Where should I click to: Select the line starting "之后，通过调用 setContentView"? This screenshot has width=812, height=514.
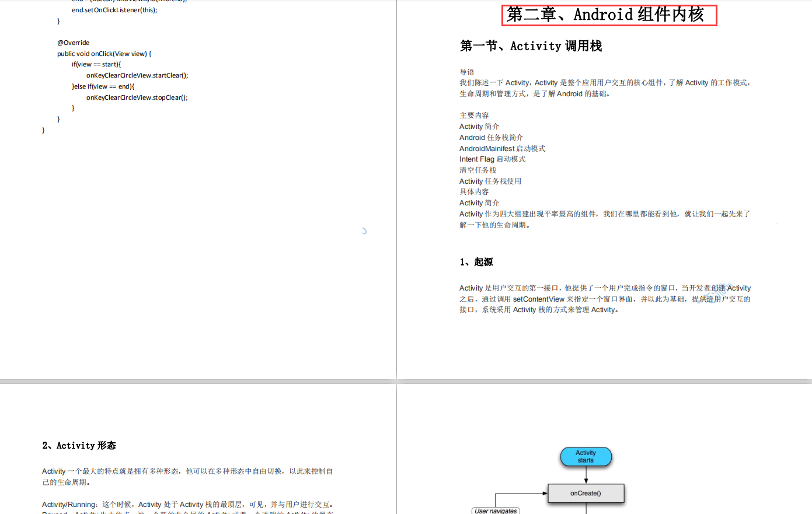click(x=605, y=299)
